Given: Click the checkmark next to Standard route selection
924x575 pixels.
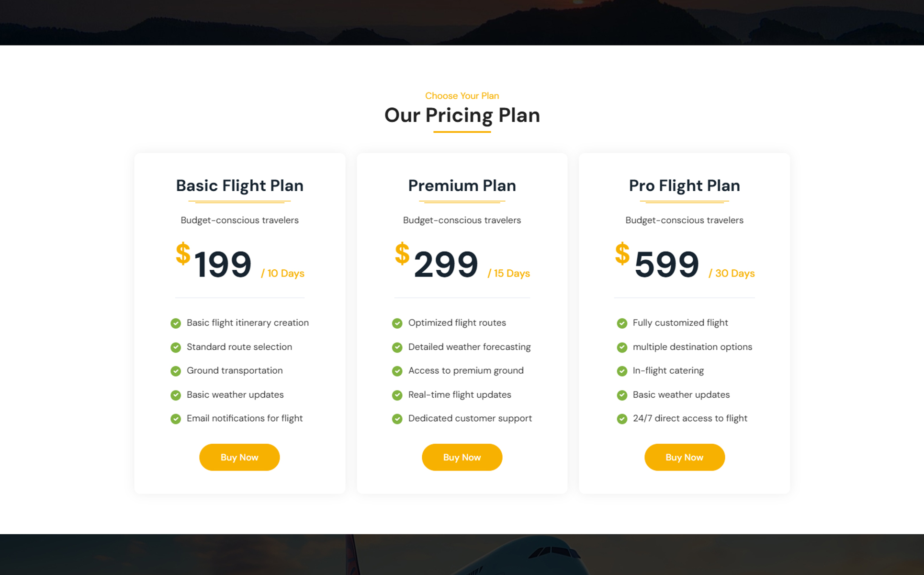Looking at the screenshot, I should pos(176,347).
